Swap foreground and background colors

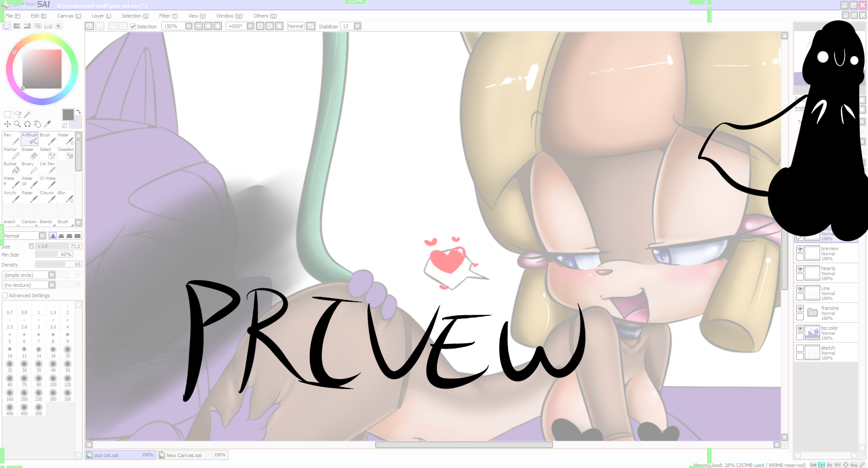coord(78,112)
